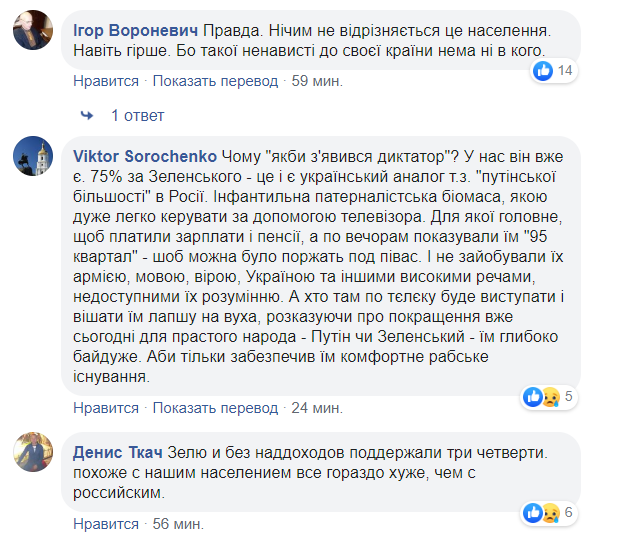The image size is (618, 540).
Task: Open Денис Ткач's avatar thumbnail
Action: pos(33,454)
